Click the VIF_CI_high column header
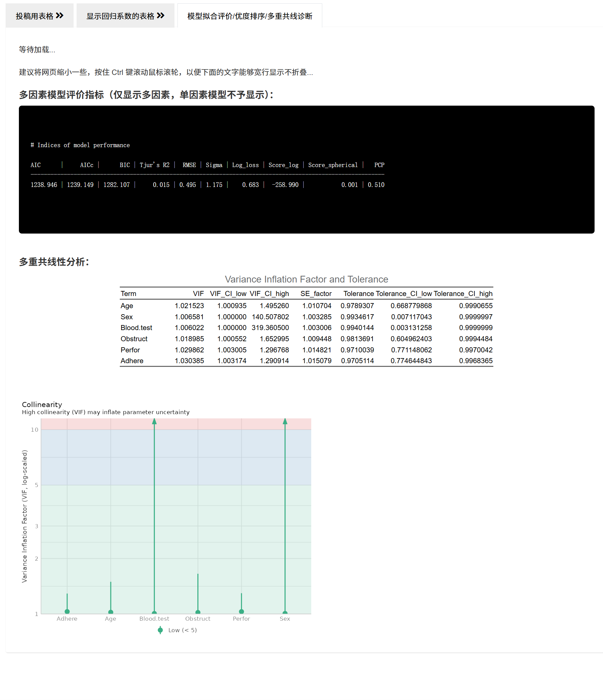The image size is (603, 700). 269,294
